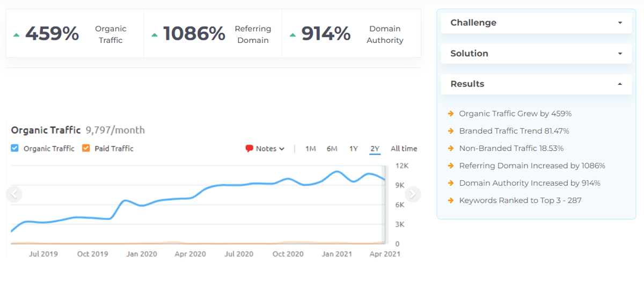
Task: Switch chart range to 6M
Action: click(x=332, y=149)
